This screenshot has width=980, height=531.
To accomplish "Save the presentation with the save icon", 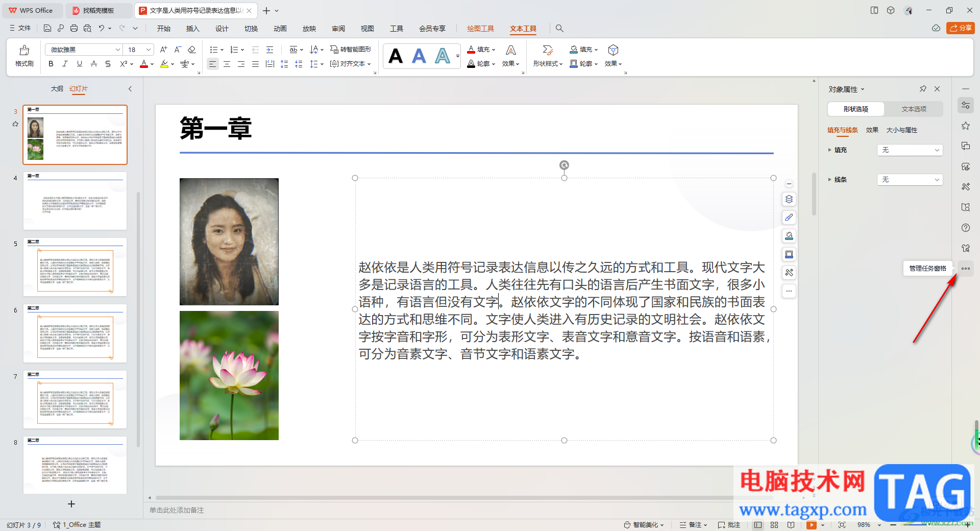I will [47, 28].
